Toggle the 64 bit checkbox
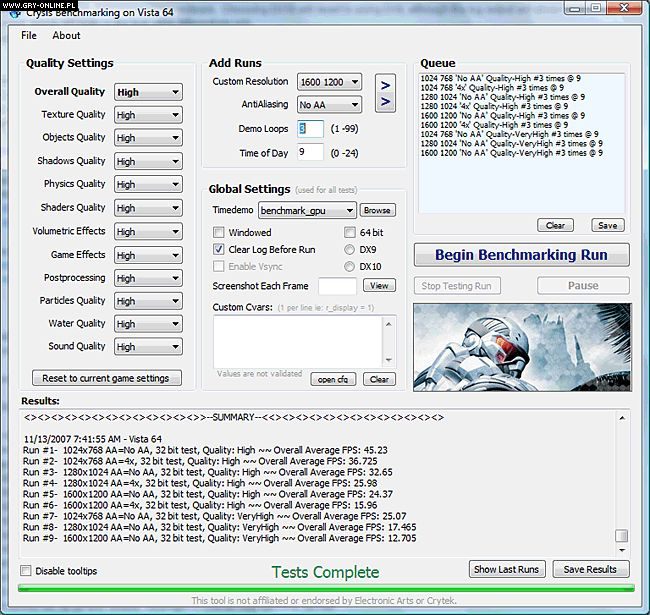The height and width of the screenshot is (615, 650). coord(350,232)
